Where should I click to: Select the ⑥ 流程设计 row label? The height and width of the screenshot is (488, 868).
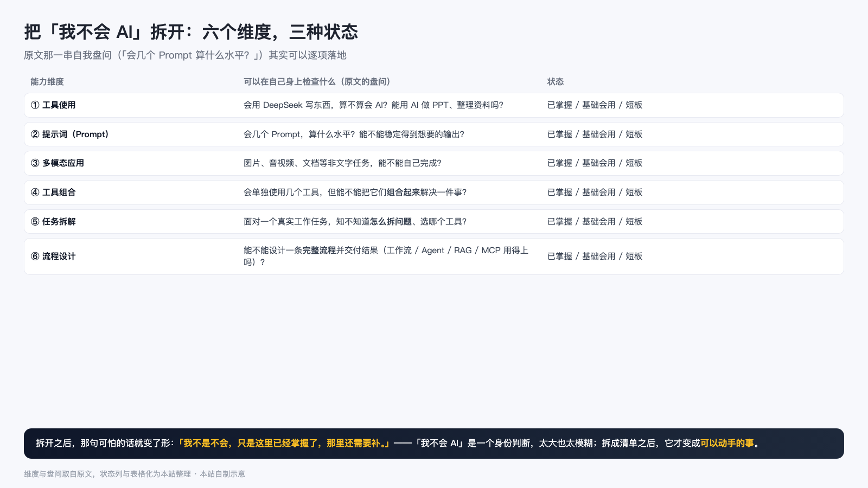(x=53, y=256)
